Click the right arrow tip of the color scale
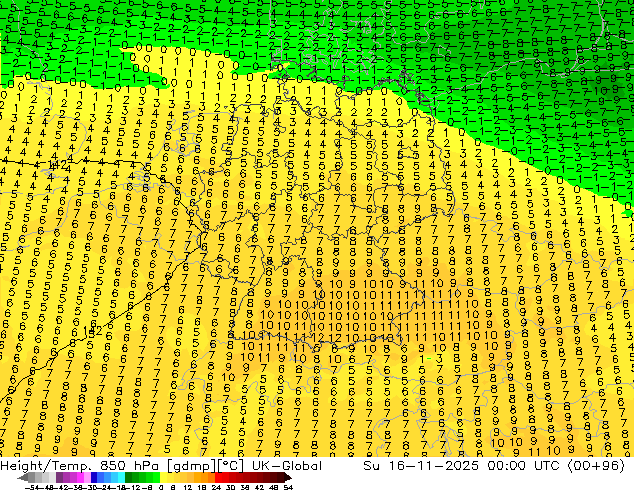This screenshot has width=634, height=490. tap(290, 478)
